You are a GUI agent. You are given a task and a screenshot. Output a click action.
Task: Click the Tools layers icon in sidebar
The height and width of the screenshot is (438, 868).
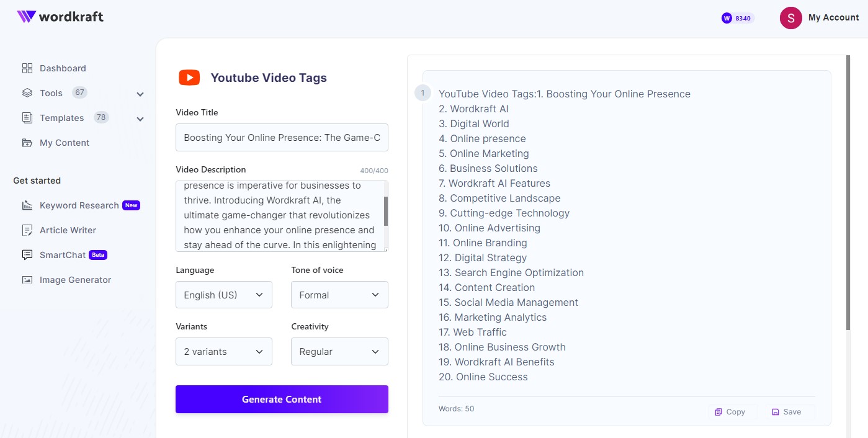27,92
